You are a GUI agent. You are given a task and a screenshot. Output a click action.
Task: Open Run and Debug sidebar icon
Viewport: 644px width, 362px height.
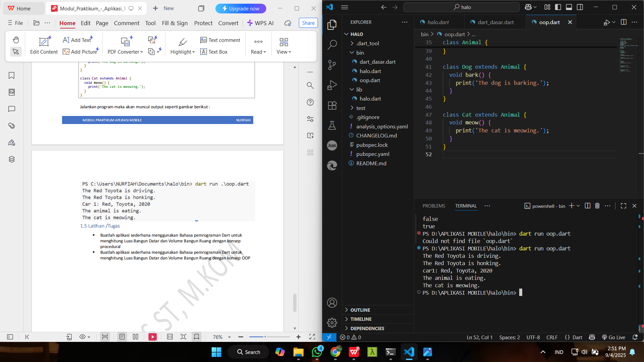tap(332, 85)
